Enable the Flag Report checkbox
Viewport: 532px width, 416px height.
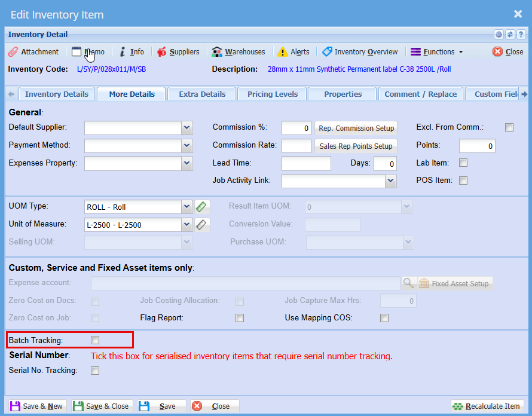240,318
